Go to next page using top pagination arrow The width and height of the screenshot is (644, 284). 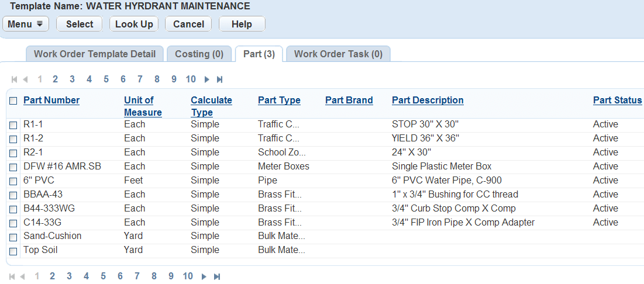pos(207,79)
